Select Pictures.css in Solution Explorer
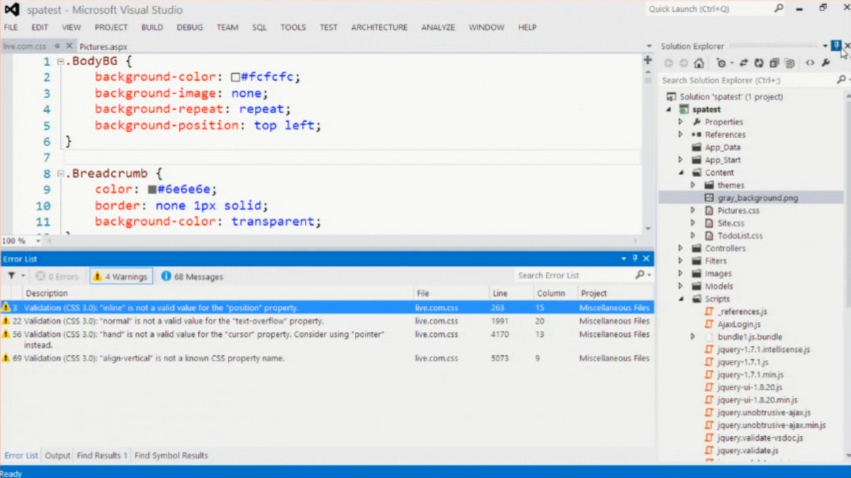 pyautogui.click(x=738, y=211)
